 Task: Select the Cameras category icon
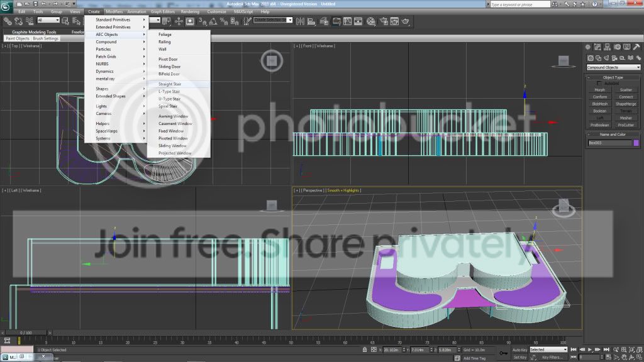[x=614, y=58]
